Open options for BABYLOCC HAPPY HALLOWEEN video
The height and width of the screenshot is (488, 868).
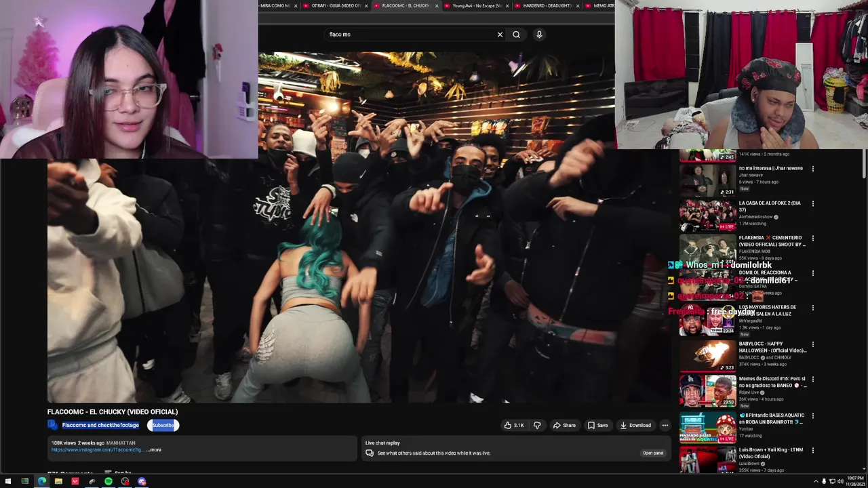813,344
